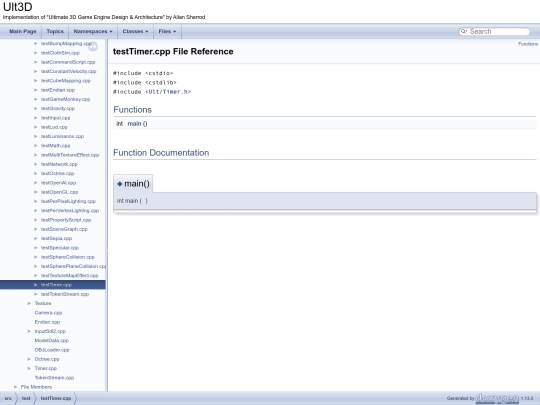540x405 pixels.
Task: Select testInput.cpp in the tree
Action: [55, 118]
